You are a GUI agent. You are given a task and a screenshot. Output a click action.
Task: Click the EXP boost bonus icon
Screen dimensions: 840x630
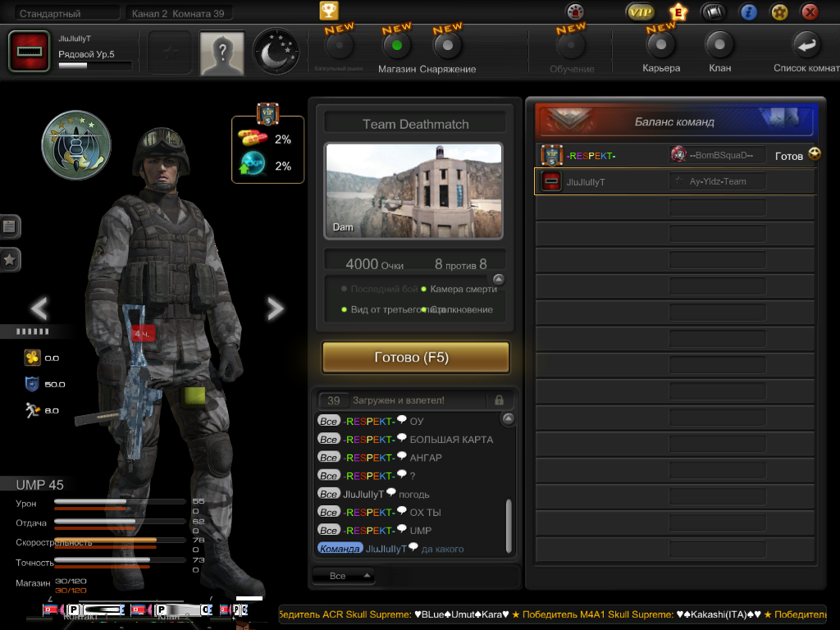click(x=253, y=164)
